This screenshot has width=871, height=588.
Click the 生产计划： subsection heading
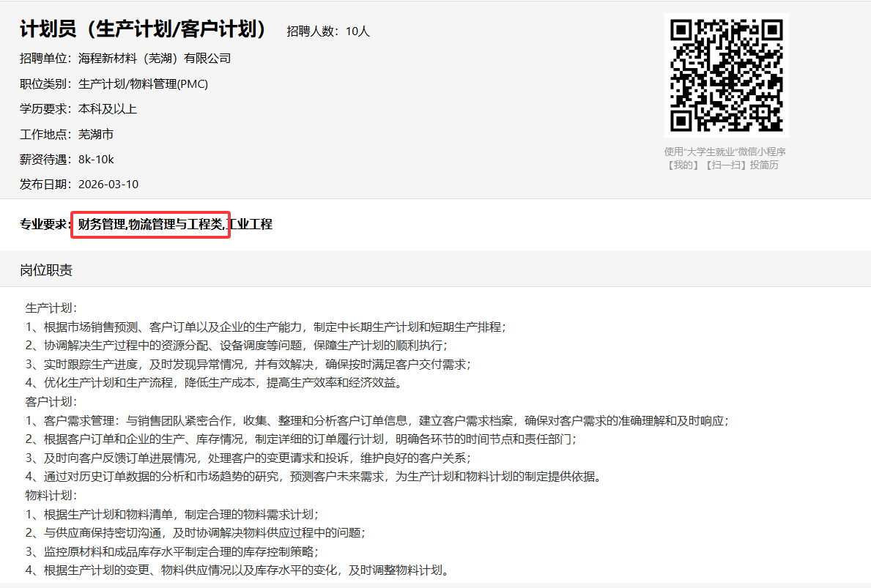(x=51, y=308)
